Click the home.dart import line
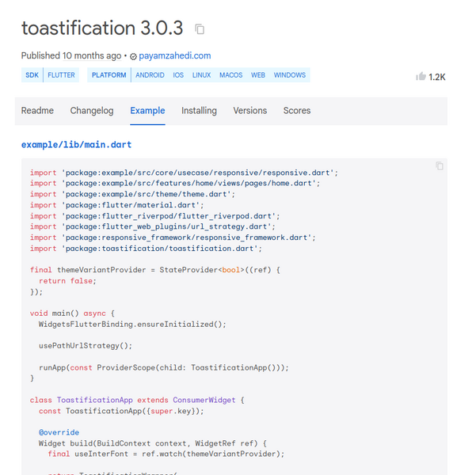Viewport: 476px width, 475px height. tap(175, 184)
